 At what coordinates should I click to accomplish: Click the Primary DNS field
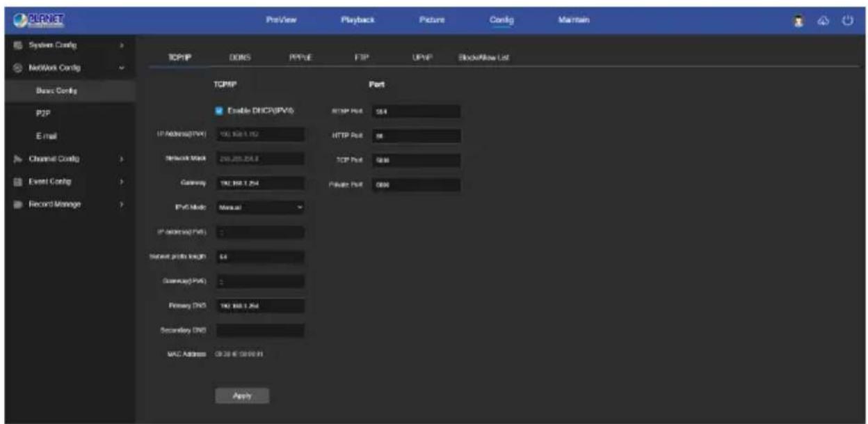[x=260, y=306]
